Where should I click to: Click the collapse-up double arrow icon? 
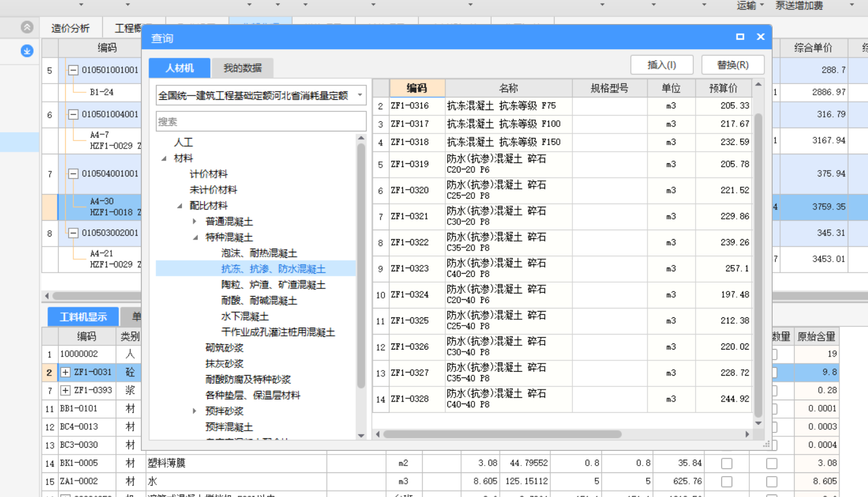[27, 27]
